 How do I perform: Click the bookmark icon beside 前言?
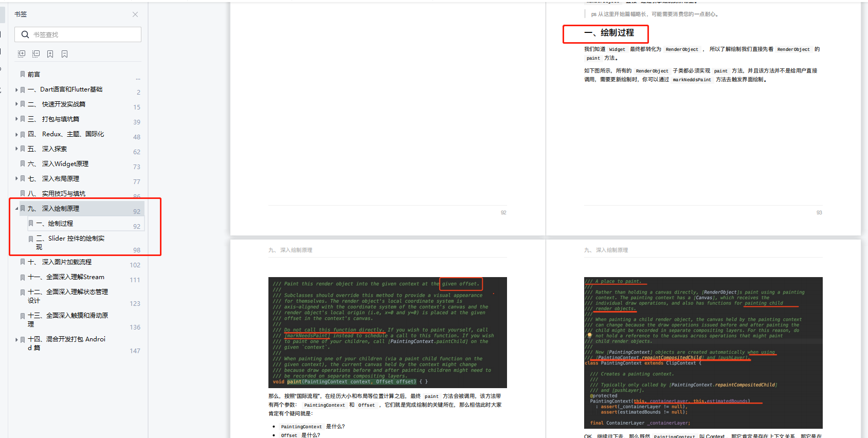(23, 74)
